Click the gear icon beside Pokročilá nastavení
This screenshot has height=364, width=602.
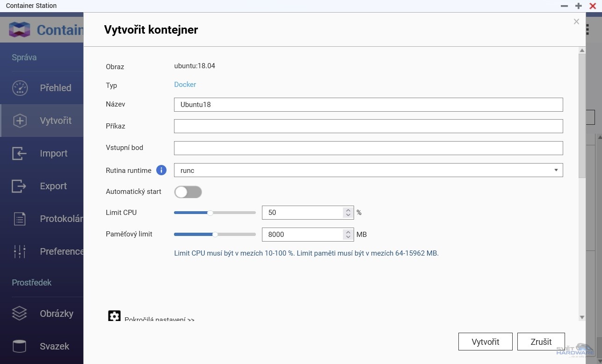[114, 316]
